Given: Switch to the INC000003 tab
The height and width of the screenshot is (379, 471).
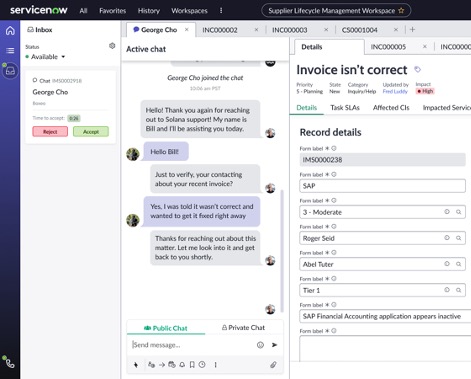Looking at the screenshot, I should pyautogui.click(x=290, y=30).
